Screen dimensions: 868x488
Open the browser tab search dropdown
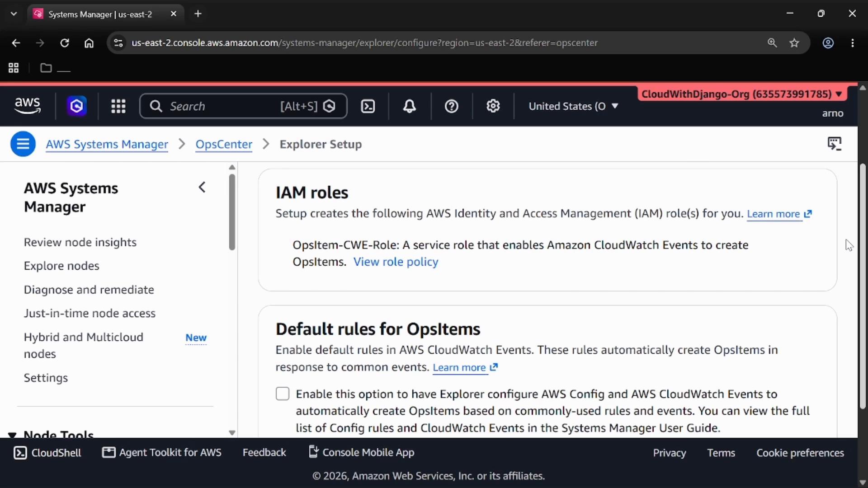pyautogui.click(x=14, y=14)
